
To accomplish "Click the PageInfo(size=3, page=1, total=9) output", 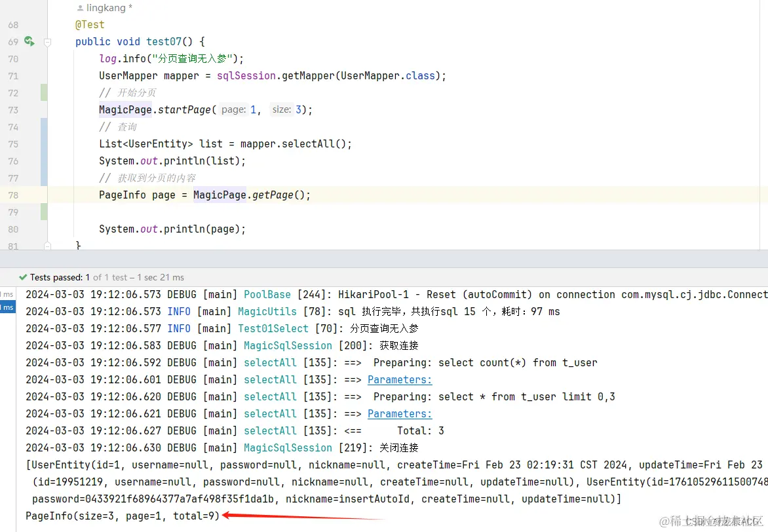I will pos(123,516).
